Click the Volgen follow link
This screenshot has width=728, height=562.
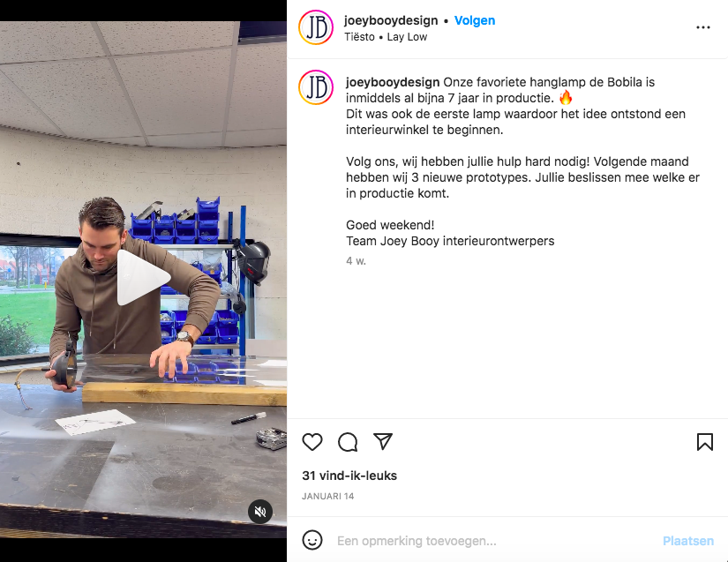(x=475, y=20)
